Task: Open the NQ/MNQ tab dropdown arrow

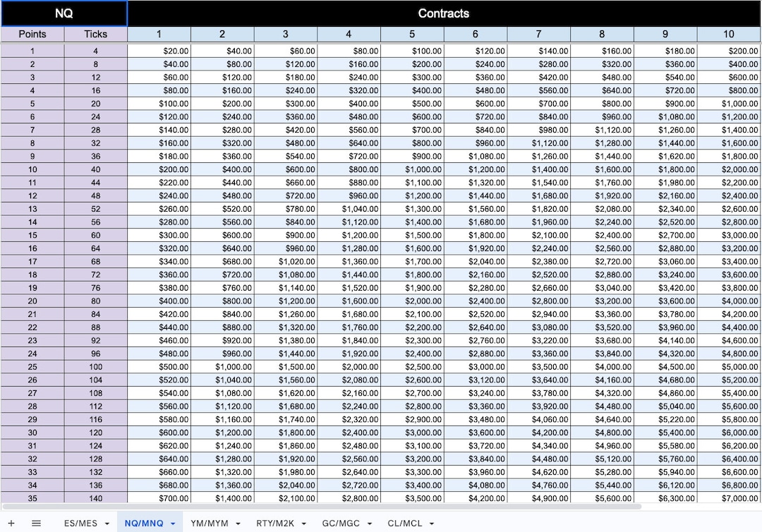Action: tap(173, 524)
